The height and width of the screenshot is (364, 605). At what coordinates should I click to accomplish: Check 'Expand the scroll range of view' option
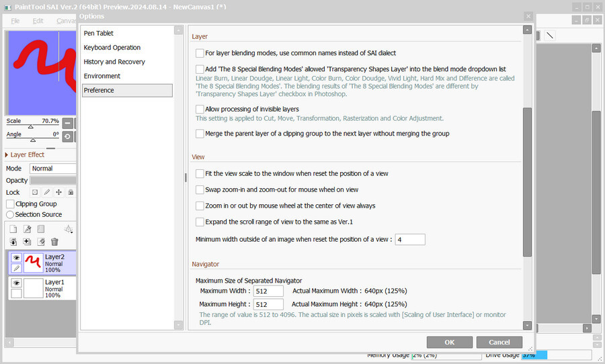pos(200,222)
